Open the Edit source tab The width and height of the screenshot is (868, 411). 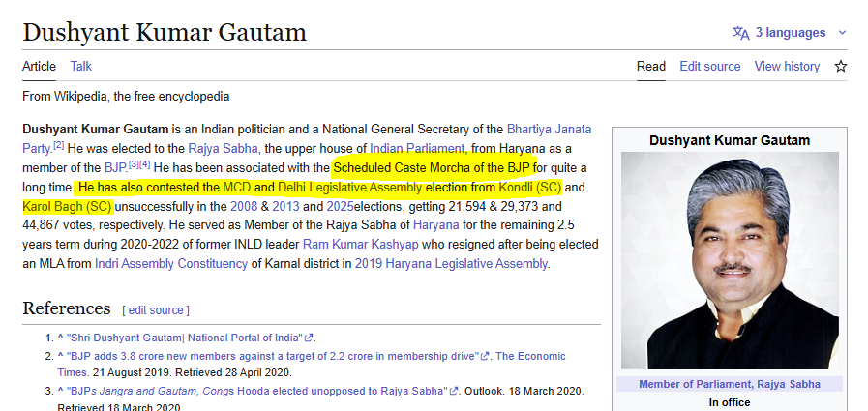[709, 67]
